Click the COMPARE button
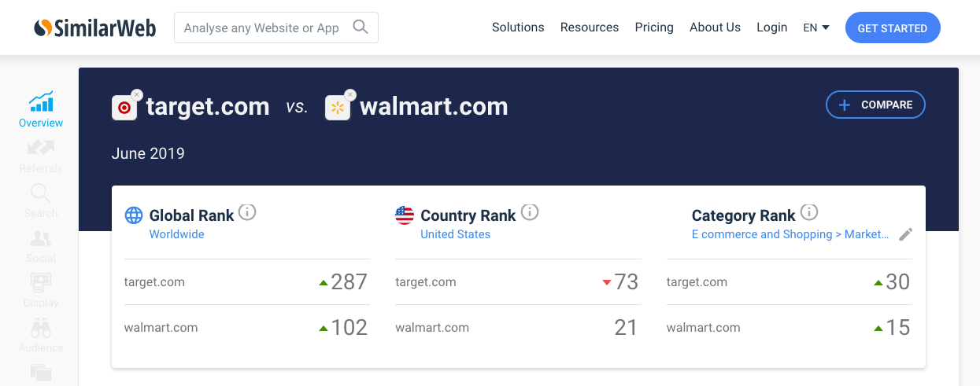Viewport: 980px width, 386px height. pyautogui.click(x=875, y=105)
